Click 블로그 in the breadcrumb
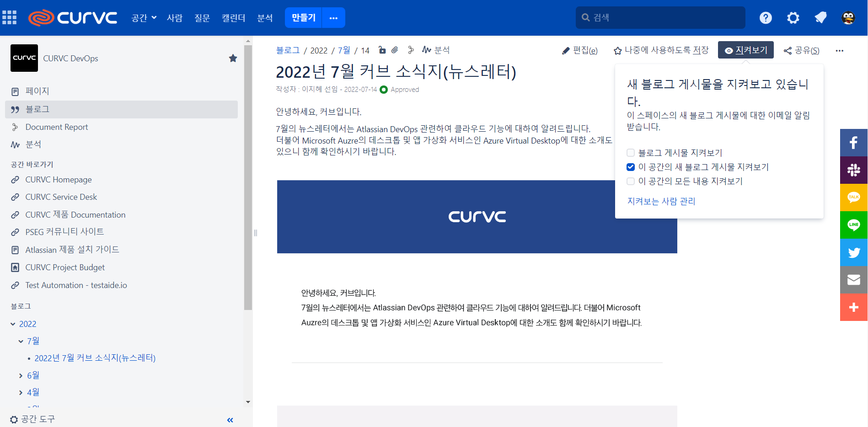This screenshot has height=427, width=868. pos(288,50)
